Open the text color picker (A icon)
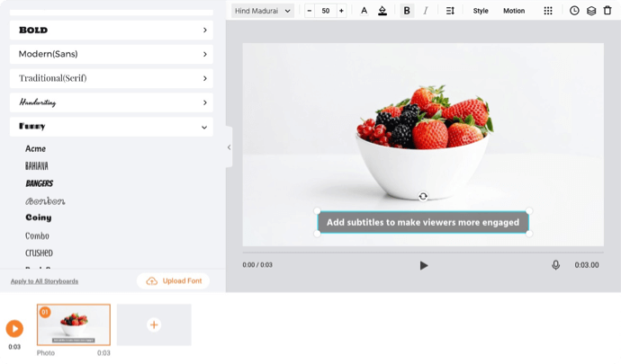The width and height of the screenshot is (621, 364). point(364,11)
